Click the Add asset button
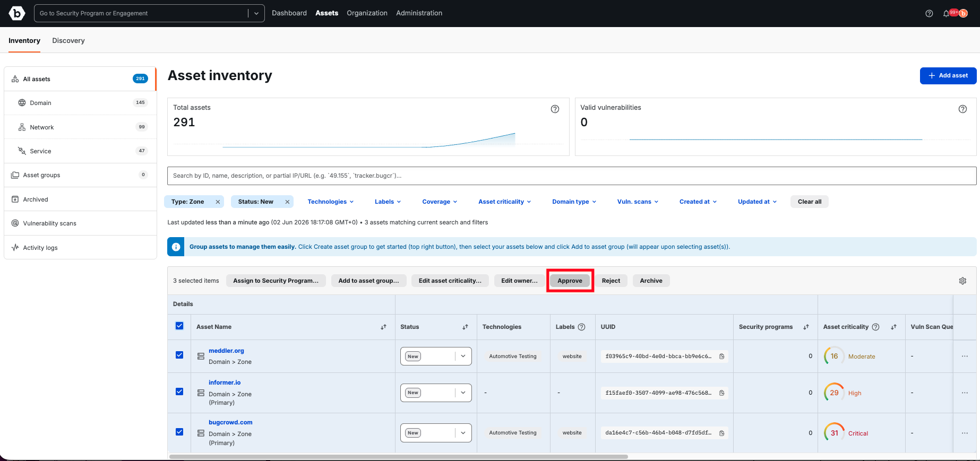This screenshot has height=461, width=980. [948, 75]
